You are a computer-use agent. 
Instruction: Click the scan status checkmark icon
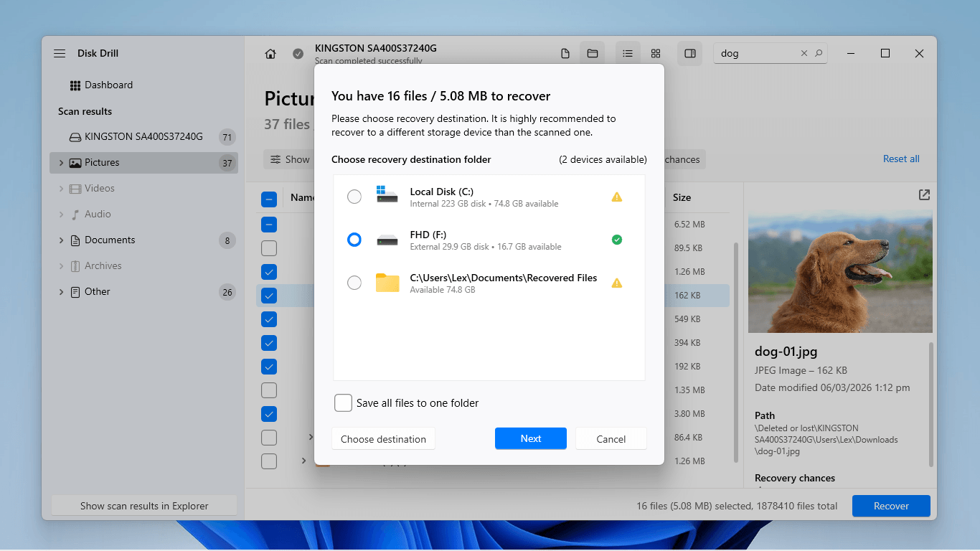tap(298, 54)
